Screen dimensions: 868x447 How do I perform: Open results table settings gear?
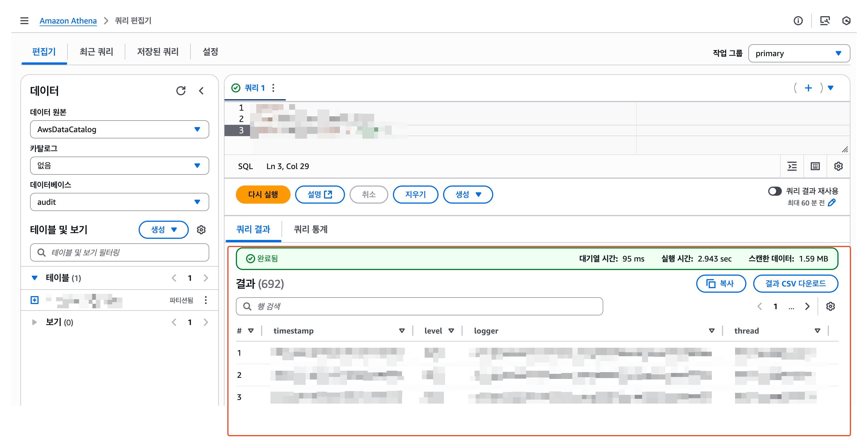830,306
